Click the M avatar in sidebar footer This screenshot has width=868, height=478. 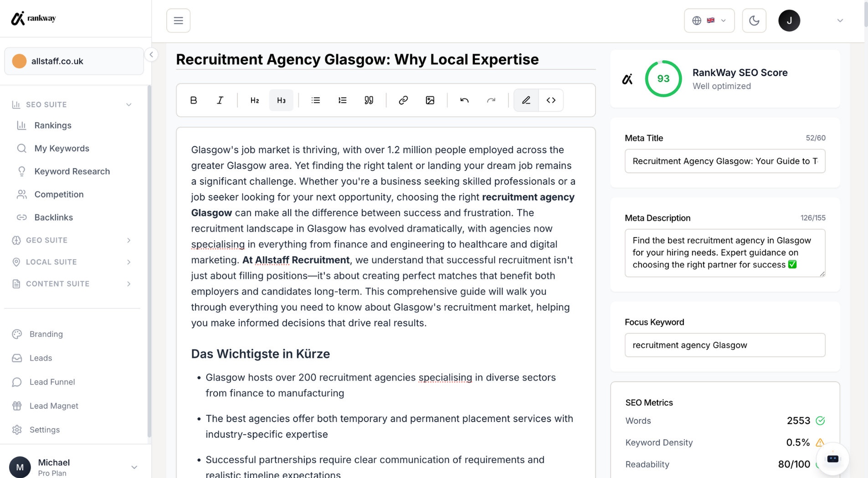click(20, 467)
